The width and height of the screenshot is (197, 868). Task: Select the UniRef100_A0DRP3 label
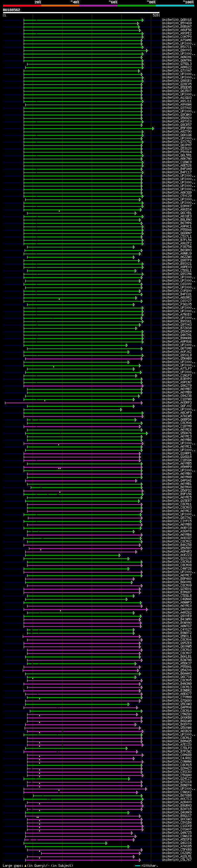(177, 402)
